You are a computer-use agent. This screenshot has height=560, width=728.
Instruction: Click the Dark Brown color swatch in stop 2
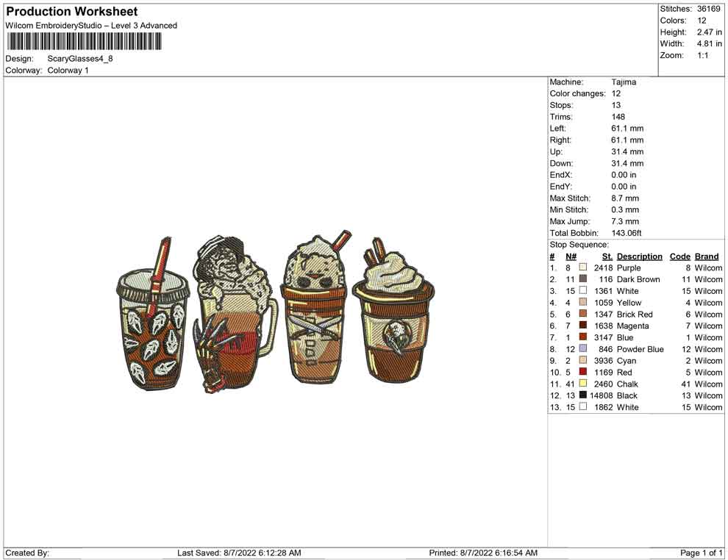tap(582, 279)
